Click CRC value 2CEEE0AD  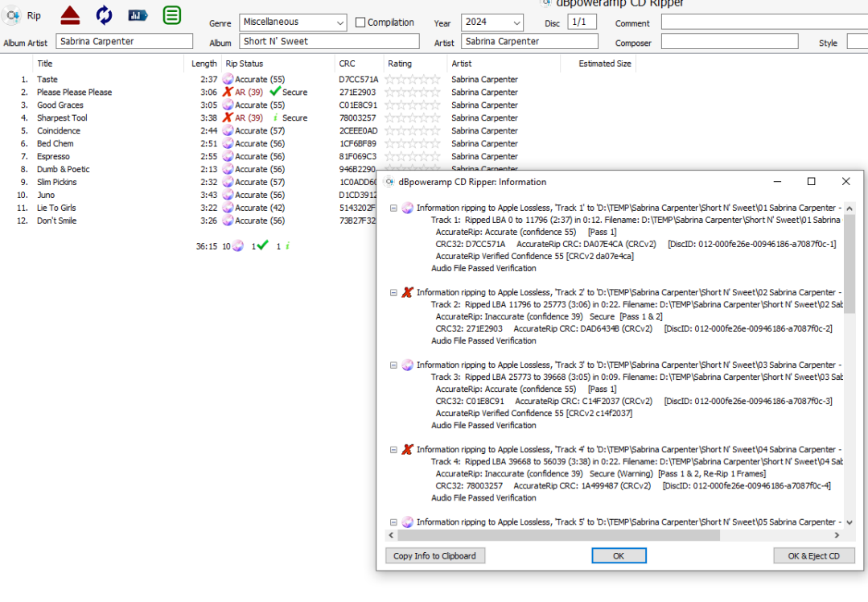(x=359, y=130)
